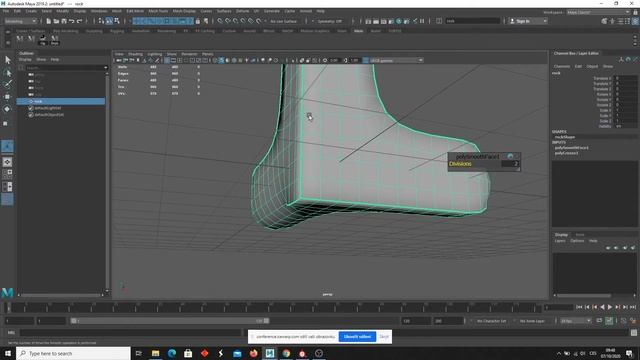Switch to the Rigging shelf tab
The height and width of the screenshot is (360, 640).
click(117, 31)
